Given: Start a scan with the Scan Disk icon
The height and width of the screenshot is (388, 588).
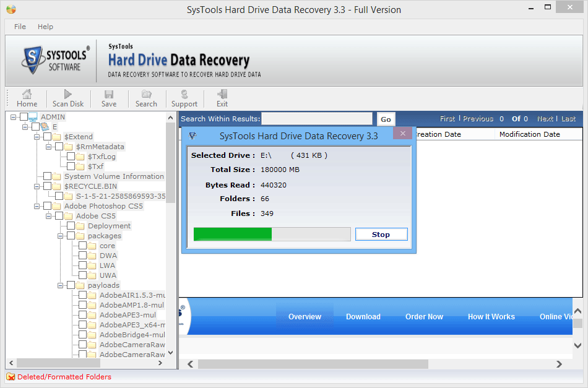Looking at the screenshot, I should (68, 94).
